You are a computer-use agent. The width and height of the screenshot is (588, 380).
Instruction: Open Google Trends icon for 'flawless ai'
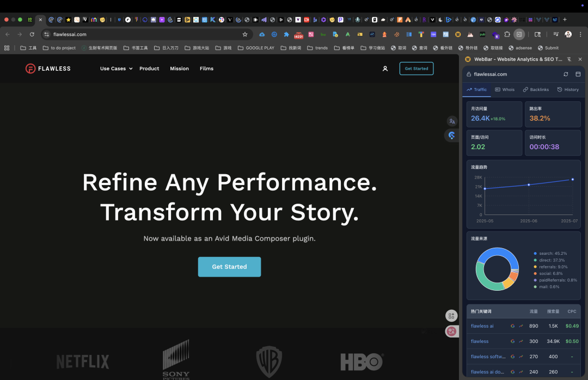[521, 326]
